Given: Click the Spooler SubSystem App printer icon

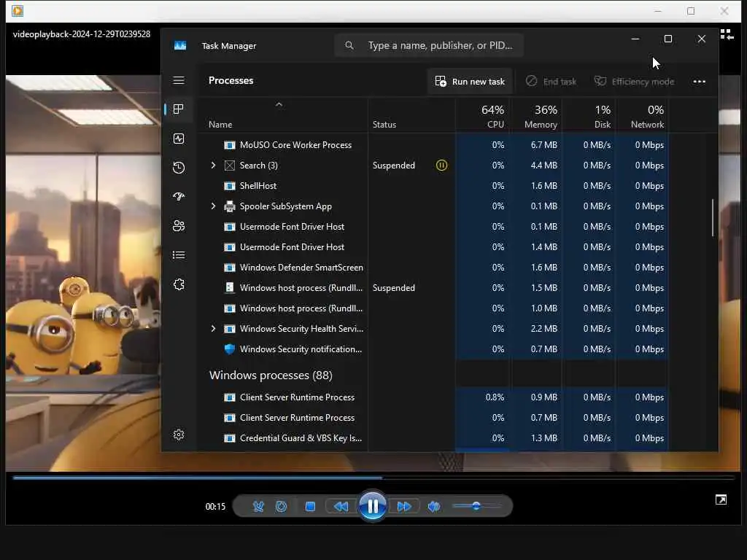Looking at the screenshot, I should point(230,206).
